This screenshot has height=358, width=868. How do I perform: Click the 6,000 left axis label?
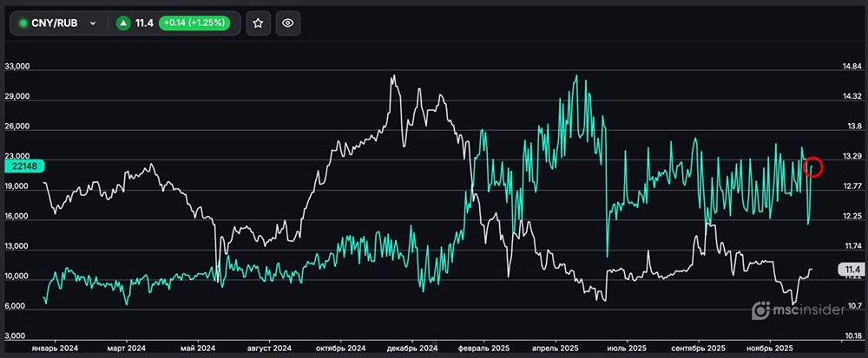click(16, 305)
